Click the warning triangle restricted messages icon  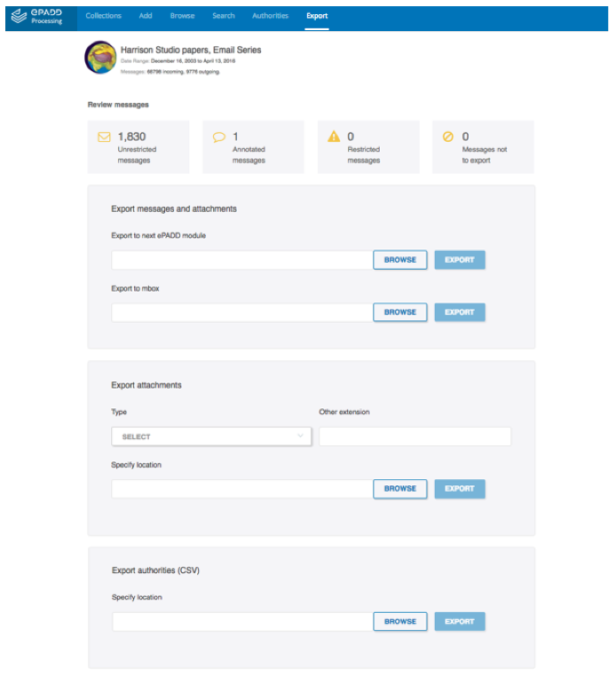pos(334,137)
